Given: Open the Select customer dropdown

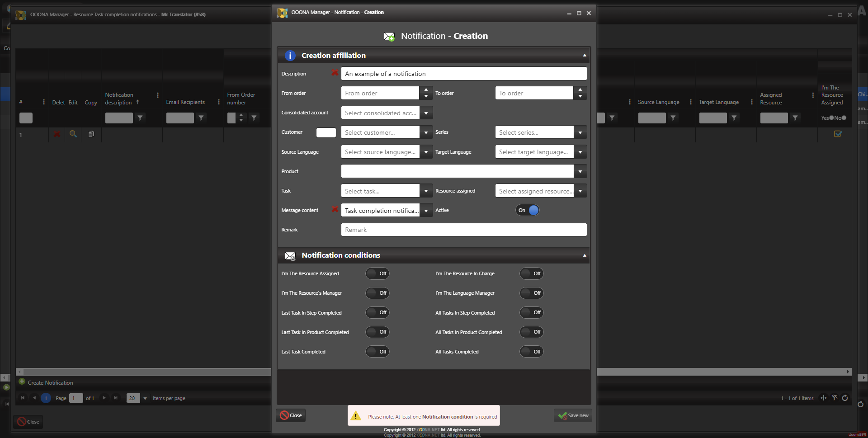Looking at the screenshot, I should (426, 132).
